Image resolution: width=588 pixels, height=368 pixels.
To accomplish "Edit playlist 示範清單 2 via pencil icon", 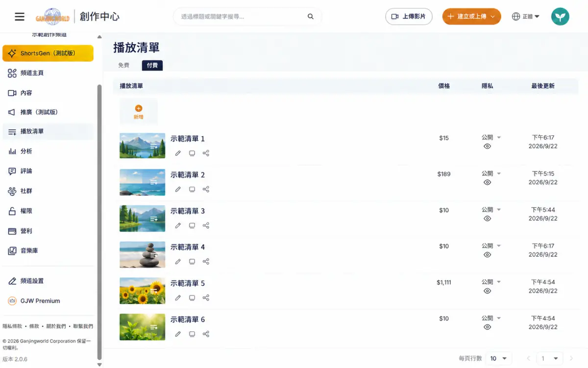I will click(178, 189).
